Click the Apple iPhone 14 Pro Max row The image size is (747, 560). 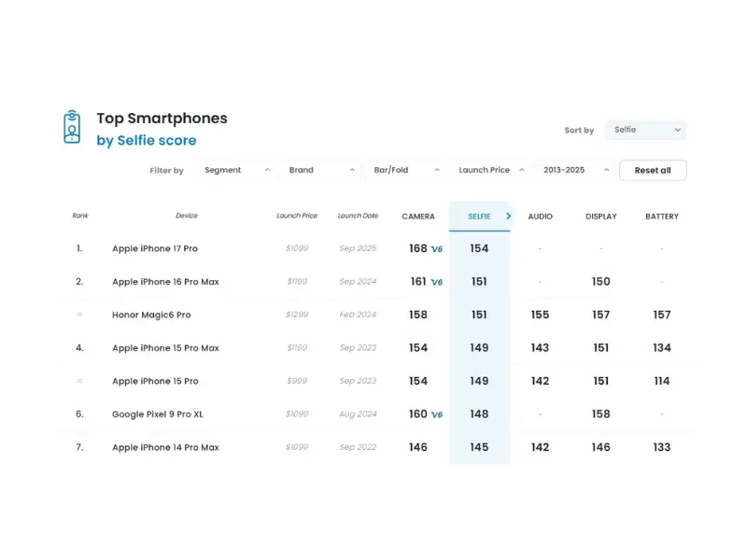coord(165,448)
